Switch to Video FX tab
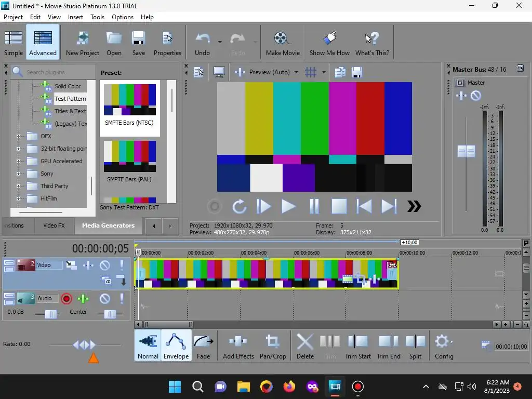Viewport: 532px width, 399px height. 54,225
